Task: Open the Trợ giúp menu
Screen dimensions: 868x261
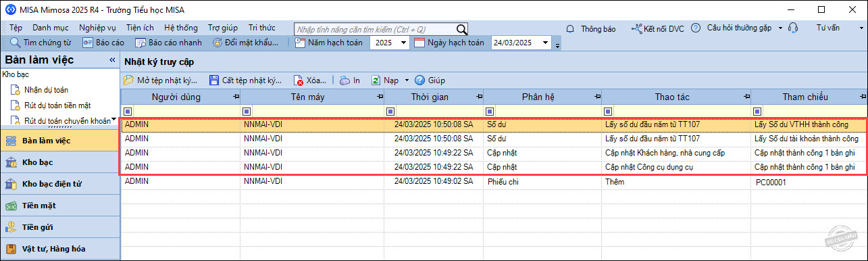Action: point(223,28)
